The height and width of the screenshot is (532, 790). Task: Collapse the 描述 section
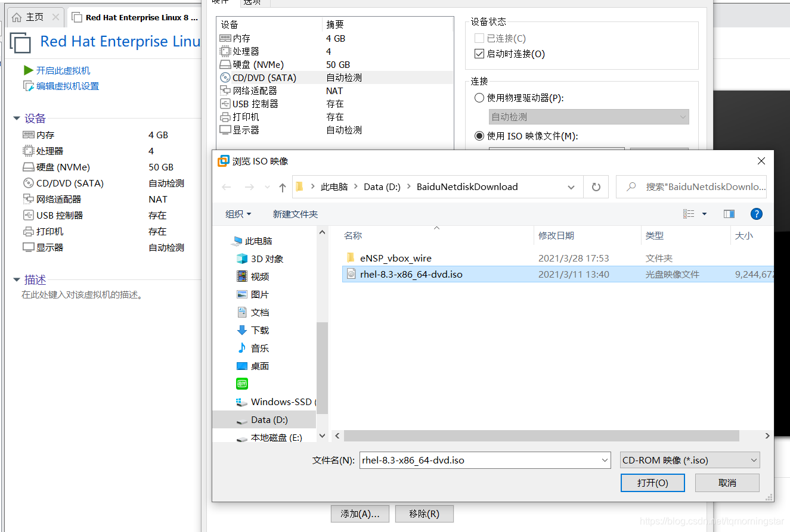coord(17,280)
